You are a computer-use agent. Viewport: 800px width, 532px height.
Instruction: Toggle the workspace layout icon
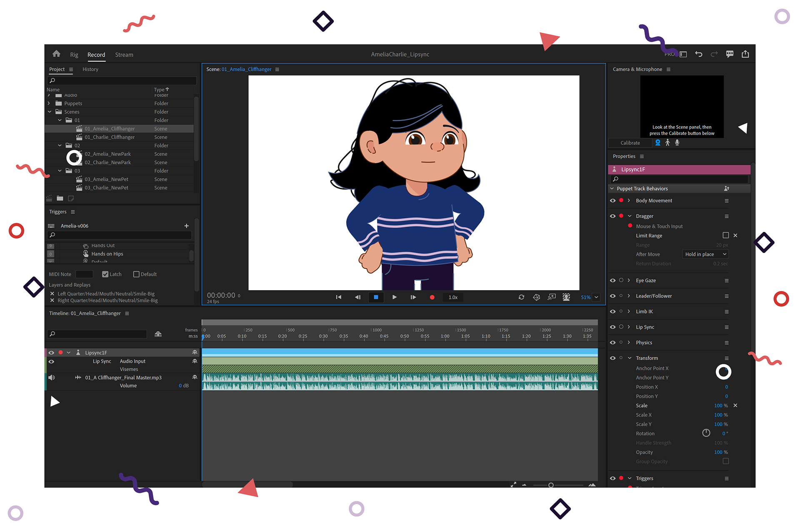click(683, 54)
